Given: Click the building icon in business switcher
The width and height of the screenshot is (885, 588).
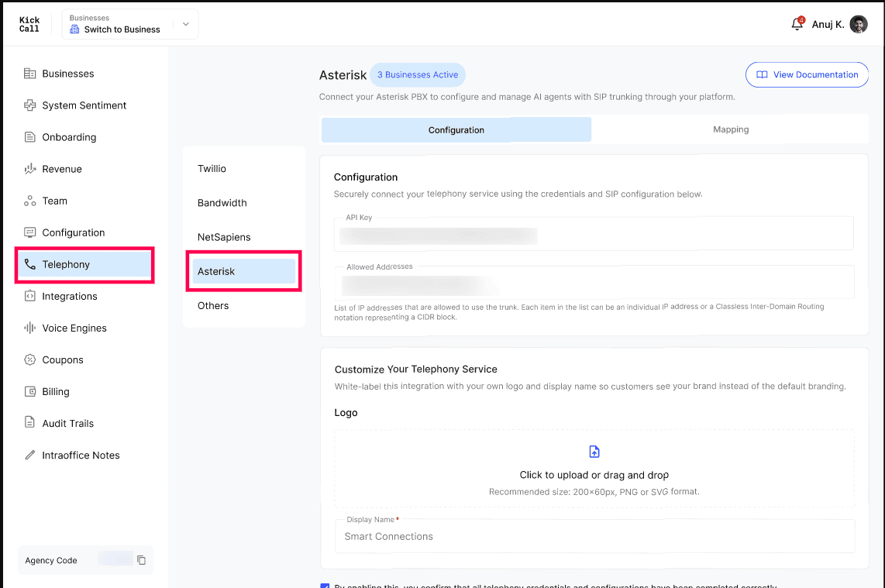Looking at the screenshot, I should click(x=74, y=29).
